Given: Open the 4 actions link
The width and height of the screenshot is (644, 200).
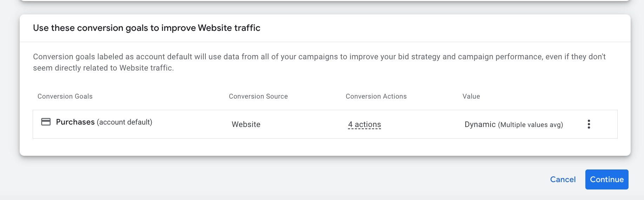Looking at the screenshot, I should tap(364, 125).
